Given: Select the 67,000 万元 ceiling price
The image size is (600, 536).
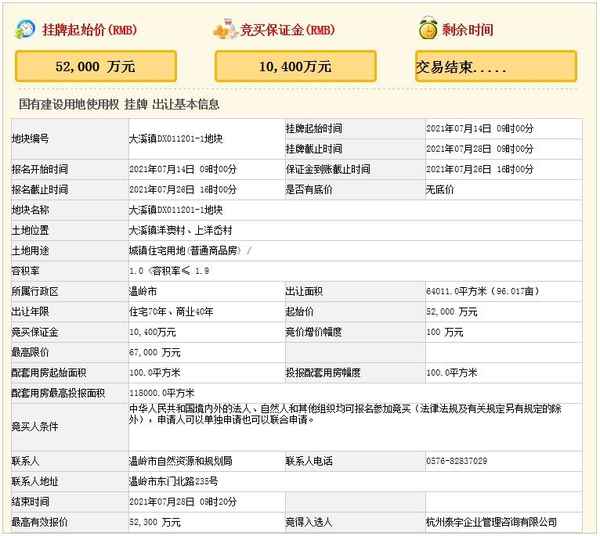Looking at the screenshot, I should coord(155,352).
